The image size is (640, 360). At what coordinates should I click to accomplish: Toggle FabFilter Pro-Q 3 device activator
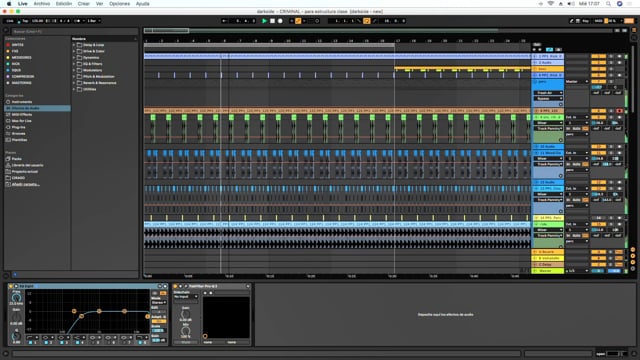[176, 286]
